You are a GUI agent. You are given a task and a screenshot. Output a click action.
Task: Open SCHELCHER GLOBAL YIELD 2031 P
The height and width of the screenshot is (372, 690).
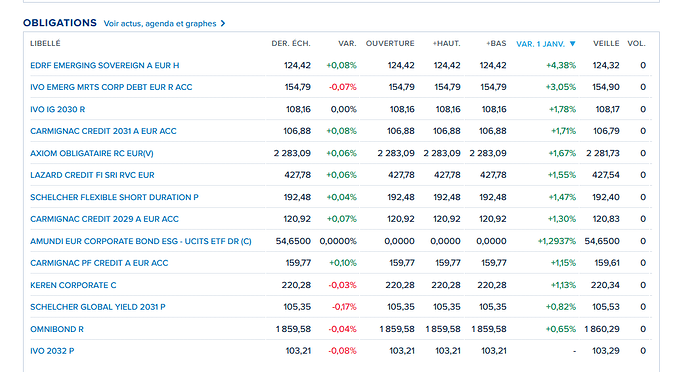tap(98, 307)
